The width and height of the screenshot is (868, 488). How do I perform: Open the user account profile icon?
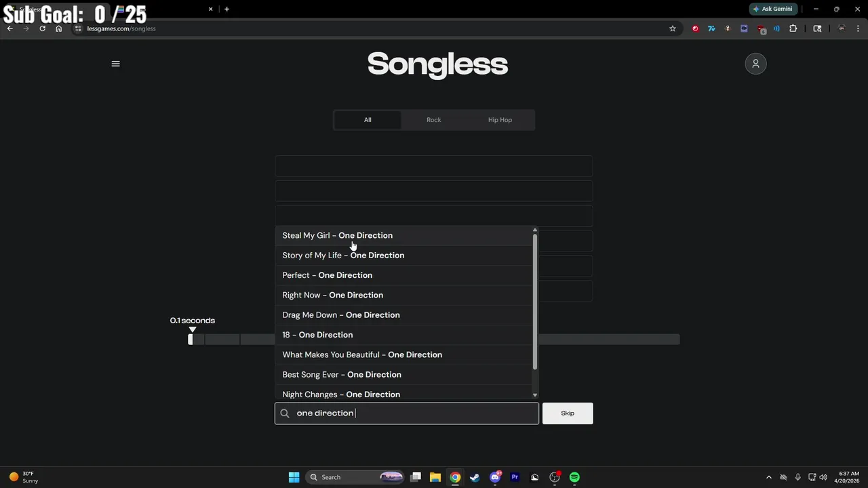(755, 64)
